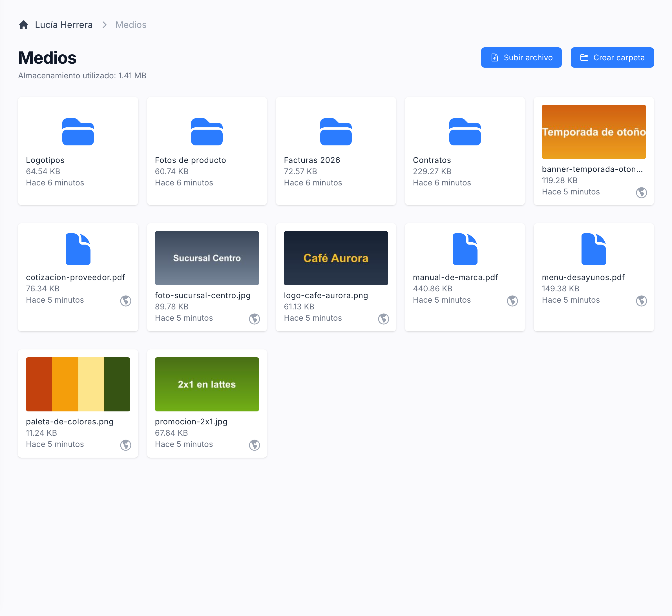Screen dimensions: 672x616
Task: Click globe icon on paleta-de-colores.png card
Action: (x=126, y=445)
